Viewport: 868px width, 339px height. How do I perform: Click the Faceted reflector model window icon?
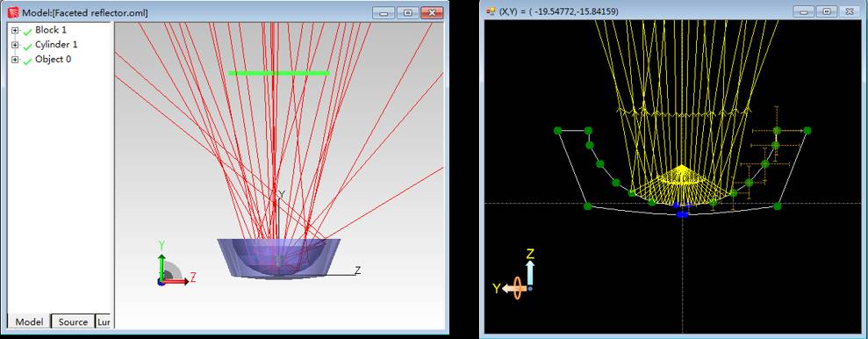(13, 12)
